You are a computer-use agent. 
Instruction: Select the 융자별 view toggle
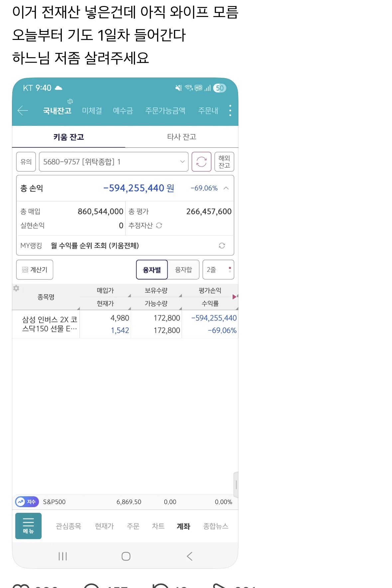(x=152, y=270)
